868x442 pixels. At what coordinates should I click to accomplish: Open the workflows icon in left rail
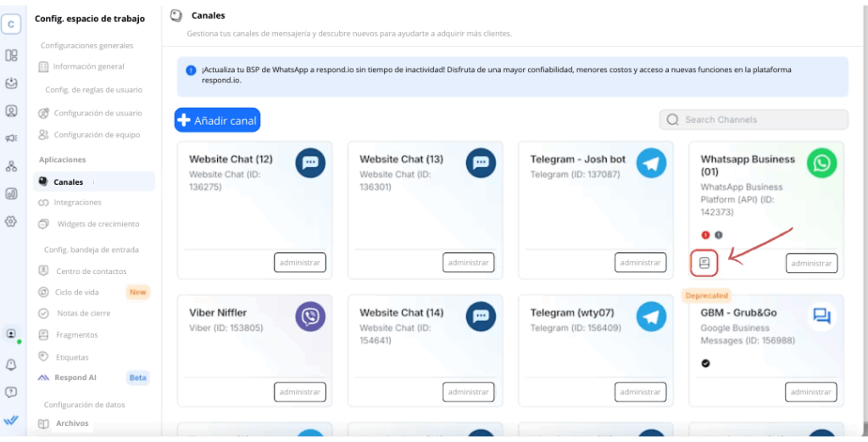[x=11, y=166]
